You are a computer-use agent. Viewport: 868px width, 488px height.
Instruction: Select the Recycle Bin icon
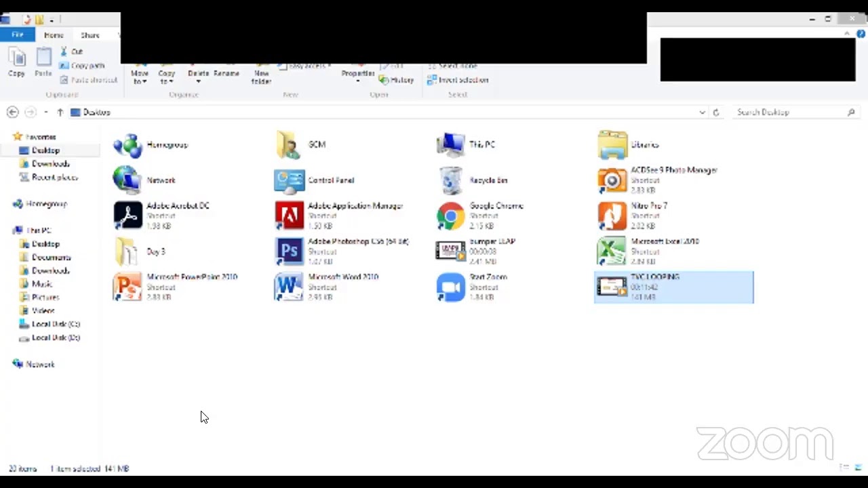tap(472, 180)
